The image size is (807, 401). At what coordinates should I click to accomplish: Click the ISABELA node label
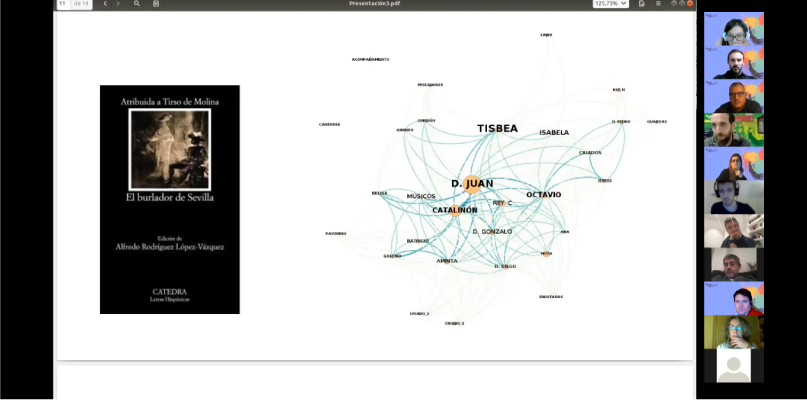point(553,132)
